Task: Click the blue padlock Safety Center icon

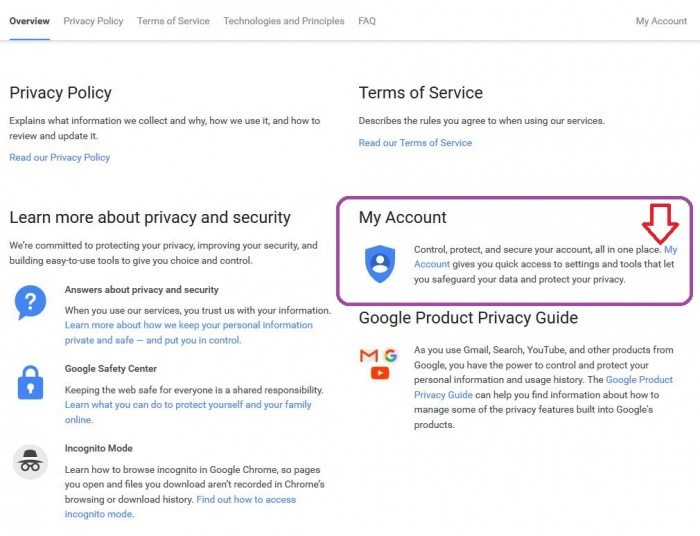Action: (30, 382)
